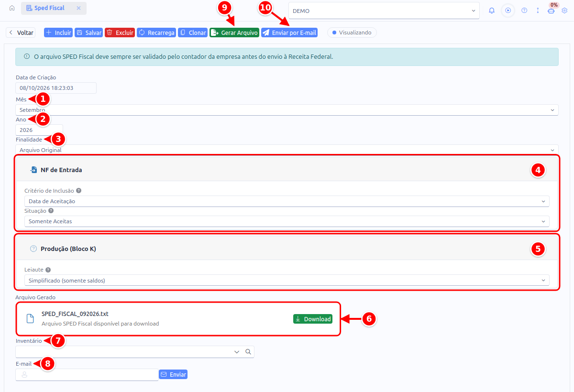Click the up-down arrows icon
This screenshot has height=392, width=574.
point(538,11)
